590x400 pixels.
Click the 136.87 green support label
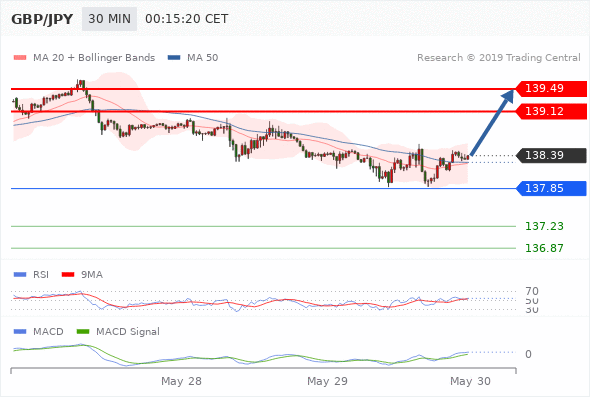(544, 248)
